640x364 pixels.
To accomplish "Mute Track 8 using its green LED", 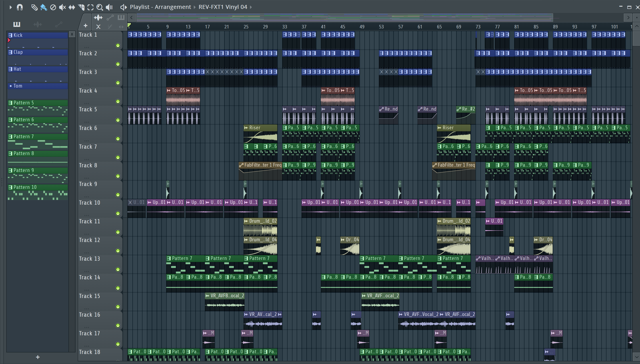I will [118, 176].
